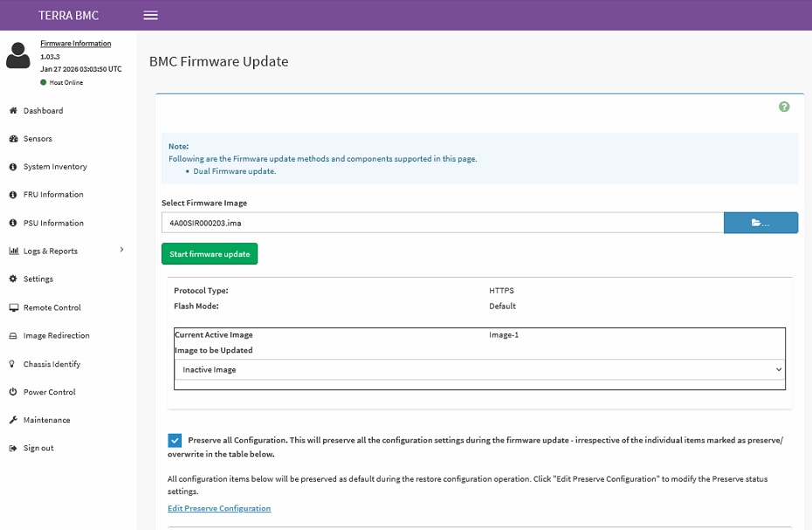Click the Sensors gauge icon
Image resolution: width=812 pixels, height=530 pixels.
coord(13,138)
